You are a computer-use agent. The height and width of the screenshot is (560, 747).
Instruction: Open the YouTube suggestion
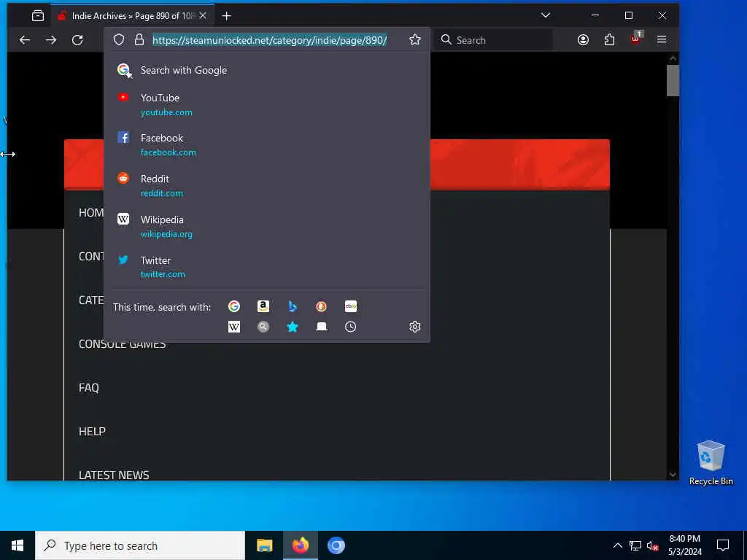click(x=267, y=104)
